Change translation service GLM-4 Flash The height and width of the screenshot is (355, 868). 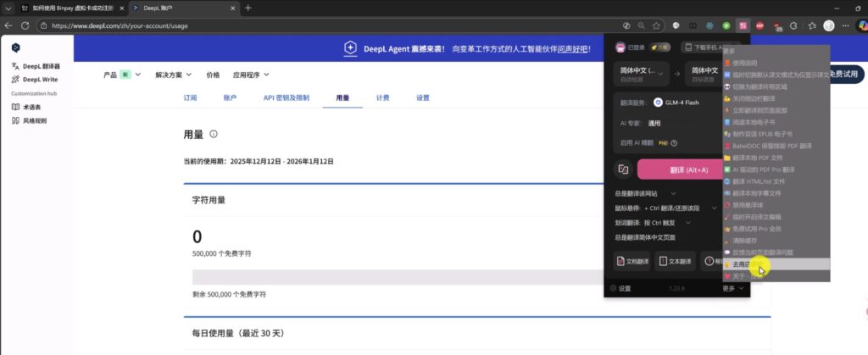(676, 103)
